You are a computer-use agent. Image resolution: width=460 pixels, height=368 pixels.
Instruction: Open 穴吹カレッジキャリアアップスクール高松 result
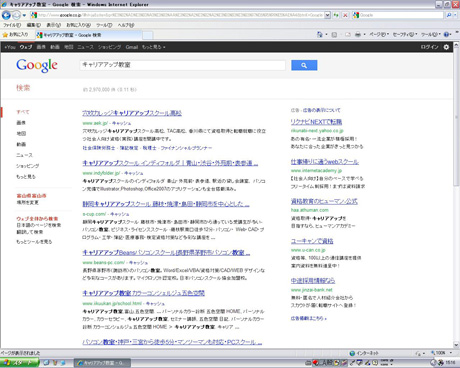(x=132, y=113)
